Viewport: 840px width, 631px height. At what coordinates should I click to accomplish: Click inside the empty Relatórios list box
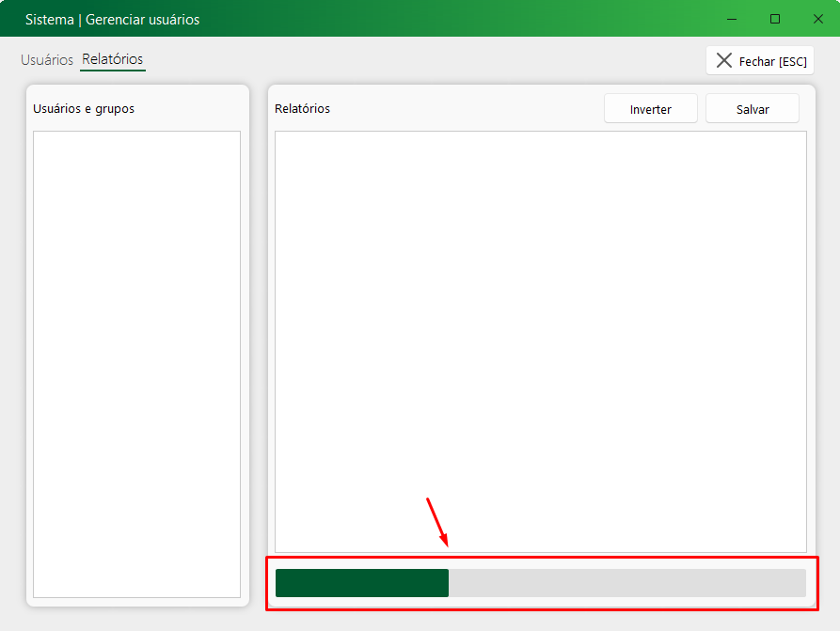(x=540, y=340)
